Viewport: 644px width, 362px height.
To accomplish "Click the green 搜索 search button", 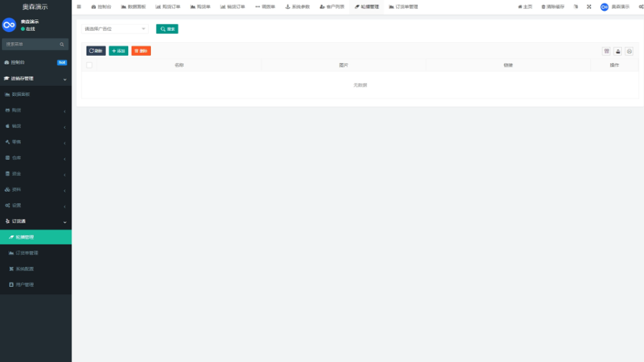I will (167, 29).
